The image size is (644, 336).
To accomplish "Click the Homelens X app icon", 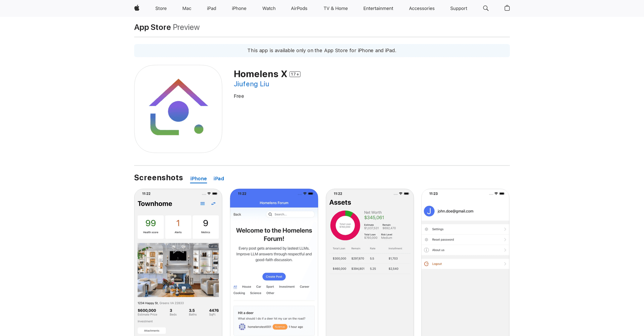I will click(178, 109).
